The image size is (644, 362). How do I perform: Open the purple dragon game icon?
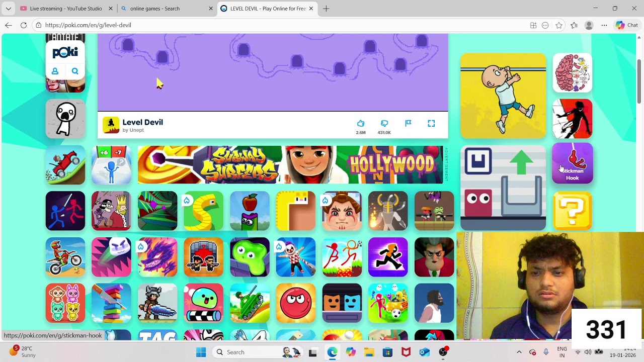pos(157,257)
